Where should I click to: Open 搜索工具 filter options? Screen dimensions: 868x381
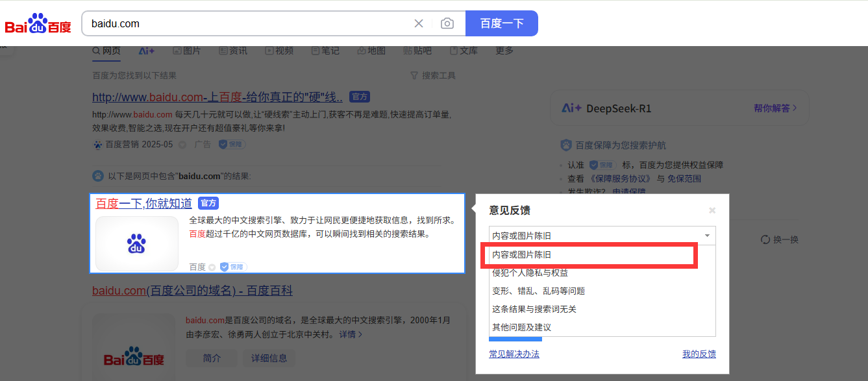click(433, 75)
